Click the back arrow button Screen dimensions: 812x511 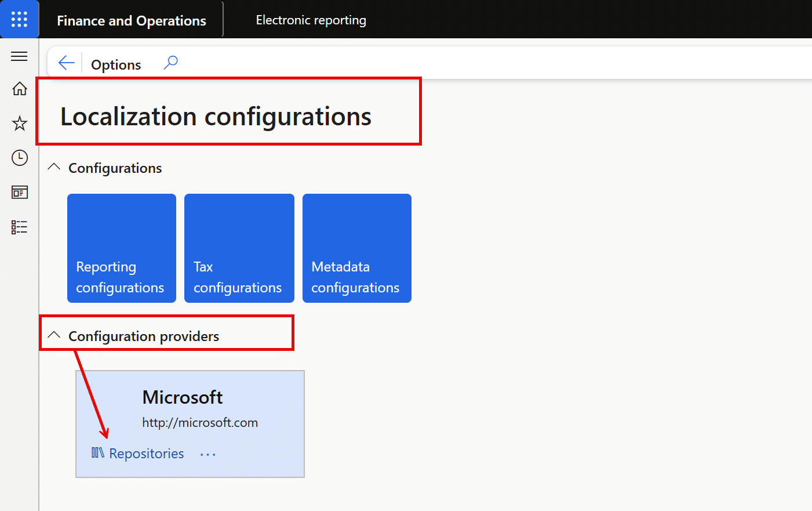(x=67, y=63)
